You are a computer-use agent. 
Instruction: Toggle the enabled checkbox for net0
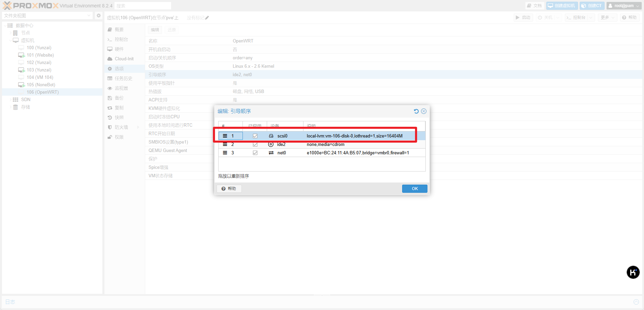(255, 153)
